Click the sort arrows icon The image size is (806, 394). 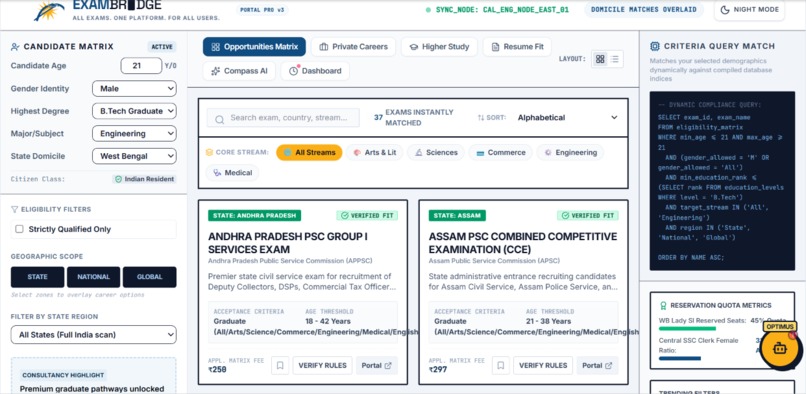pos(481,118)
